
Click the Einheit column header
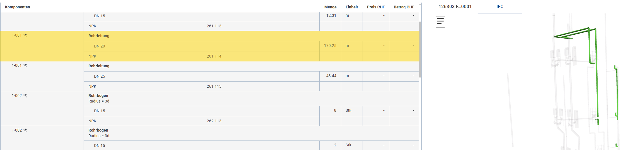[352, 7]
